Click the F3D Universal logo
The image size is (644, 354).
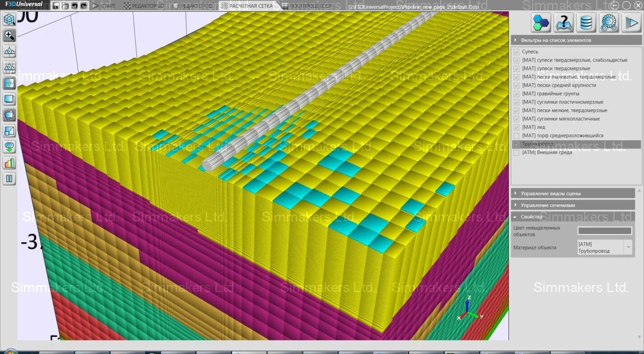coord(24,5)
